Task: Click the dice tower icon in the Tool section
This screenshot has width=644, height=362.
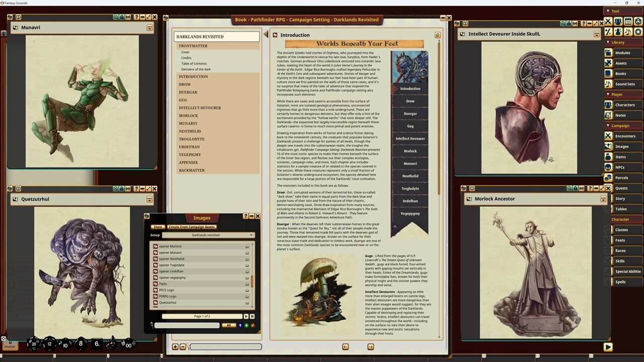Action: click(x=638, y=21)
